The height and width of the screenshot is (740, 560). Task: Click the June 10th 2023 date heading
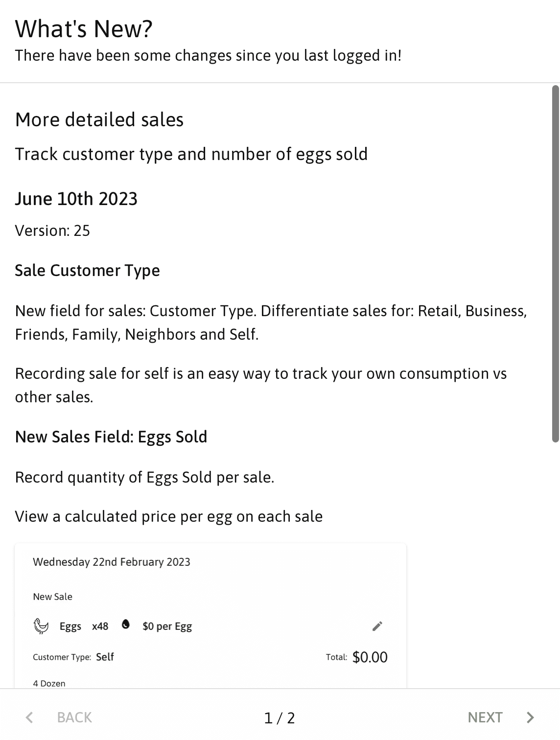tap(76, 199)
